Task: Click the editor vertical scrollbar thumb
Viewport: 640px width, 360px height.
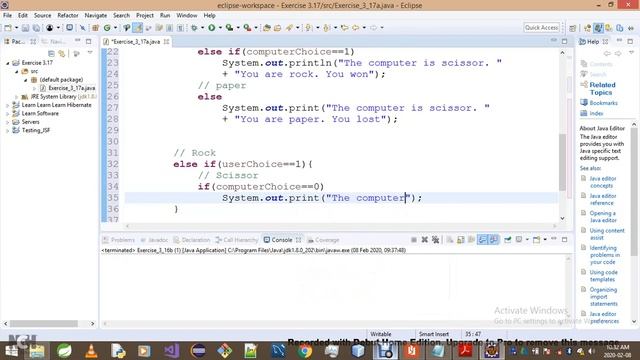Action: click(x=562, y=162)
